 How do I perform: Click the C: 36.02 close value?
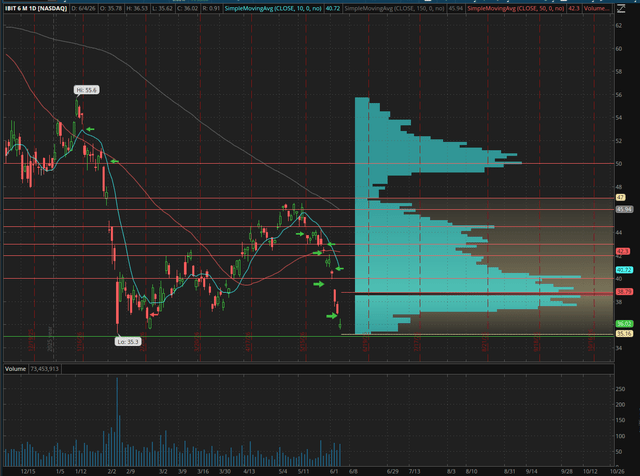187,8
